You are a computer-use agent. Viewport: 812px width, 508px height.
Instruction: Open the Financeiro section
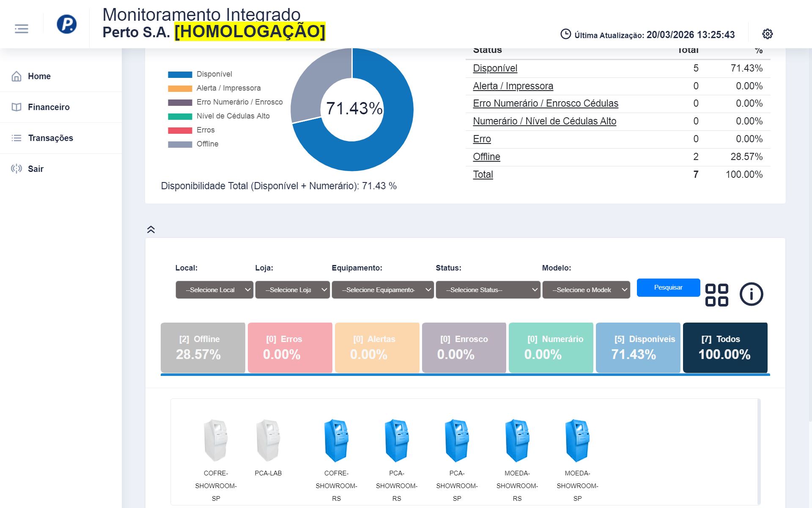(48, 107)
